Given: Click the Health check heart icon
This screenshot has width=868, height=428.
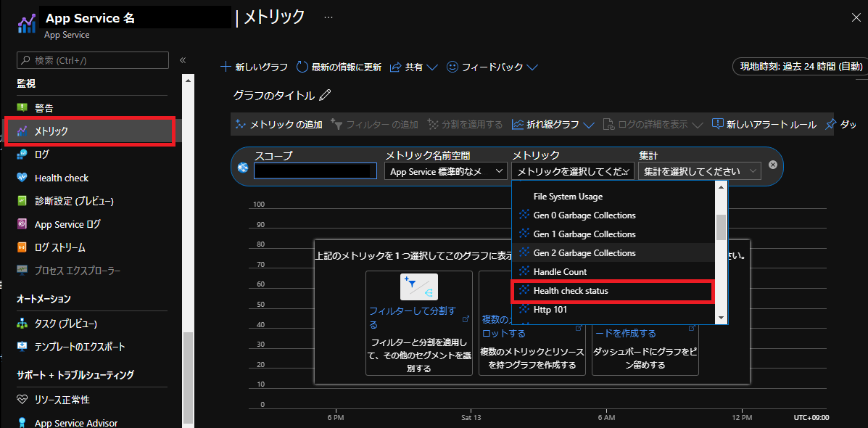Looking at the screenshot, I should (22, 178).
